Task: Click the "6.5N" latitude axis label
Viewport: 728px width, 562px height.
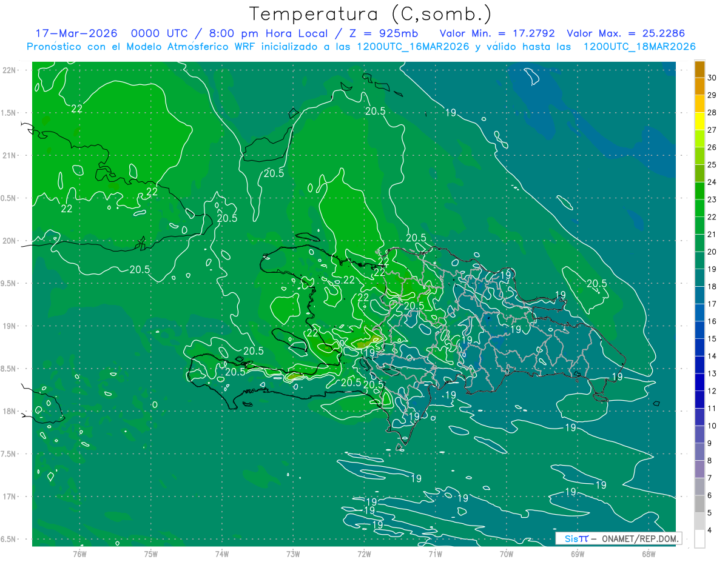Action: coord(9,539)
